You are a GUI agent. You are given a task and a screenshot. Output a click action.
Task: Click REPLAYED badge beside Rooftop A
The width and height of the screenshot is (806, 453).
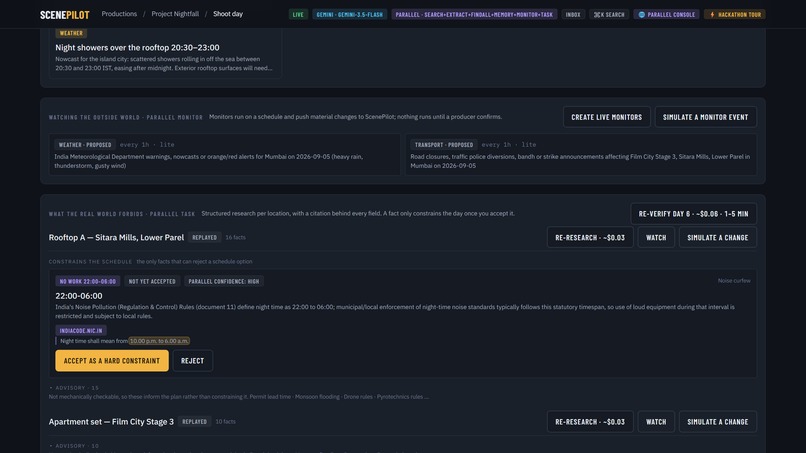[205, 238]
